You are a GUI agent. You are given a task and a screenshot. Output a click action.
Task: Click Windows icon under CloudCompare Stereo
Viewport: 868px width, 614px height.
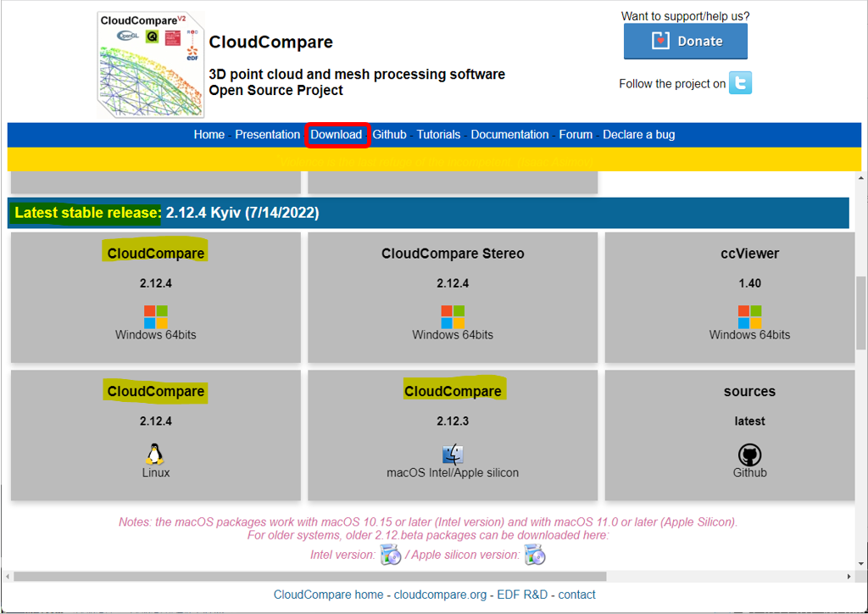pos(453,316)
